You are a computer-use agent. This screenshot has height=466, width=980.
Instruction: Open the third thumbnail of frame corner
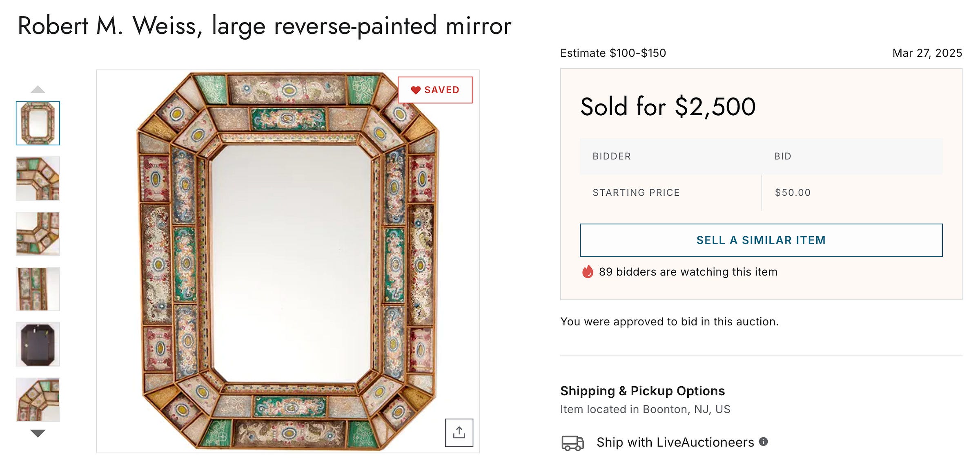point(38,233)
